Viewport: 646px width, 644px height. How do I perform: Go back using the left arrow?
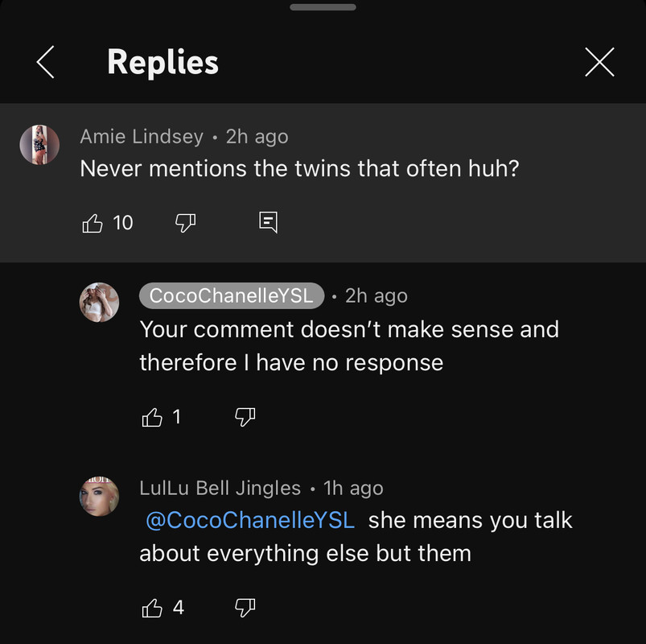[46, 62]
